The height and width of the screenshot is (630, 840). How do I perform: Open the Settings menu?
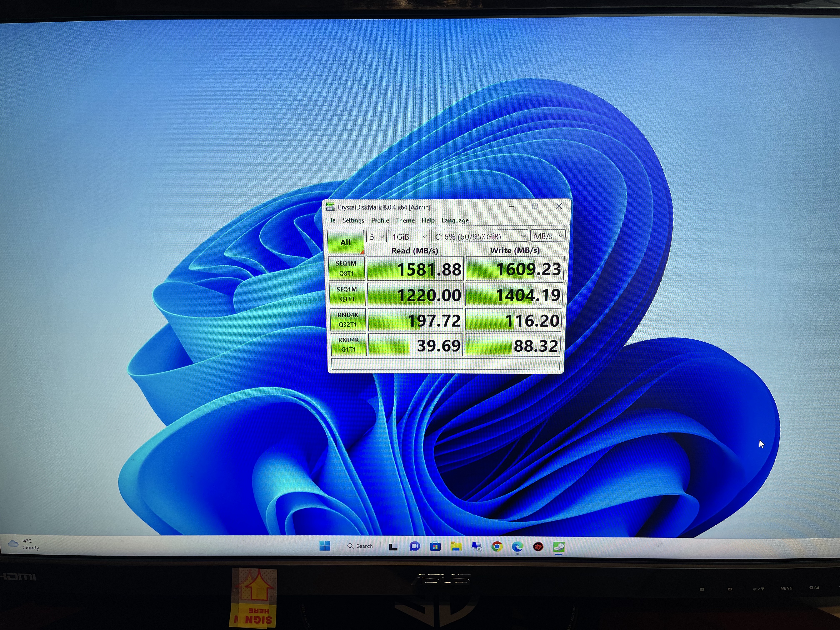353,221
